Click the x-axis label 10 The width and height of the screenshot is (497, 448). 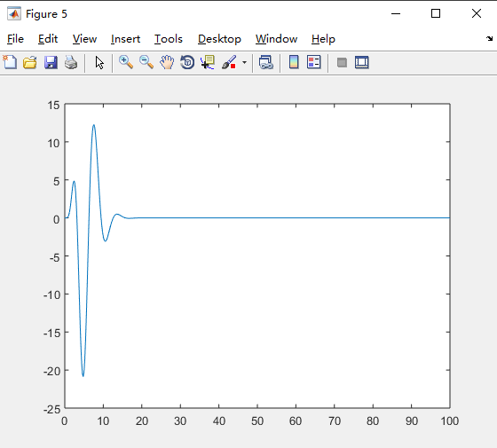pos(103,421)
